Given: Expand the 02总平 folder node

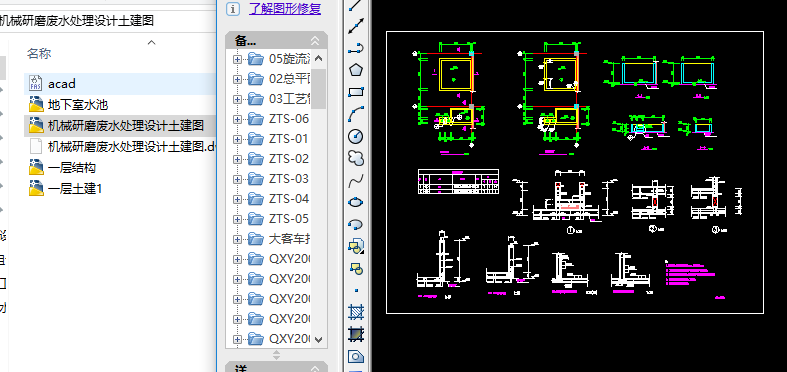Looking at the screenshot, I should pos(237,79).
